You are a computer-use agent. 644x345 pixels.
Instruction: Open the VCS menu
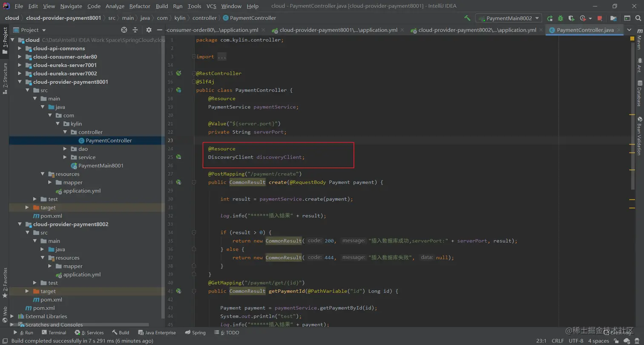(x=211, y=6)
